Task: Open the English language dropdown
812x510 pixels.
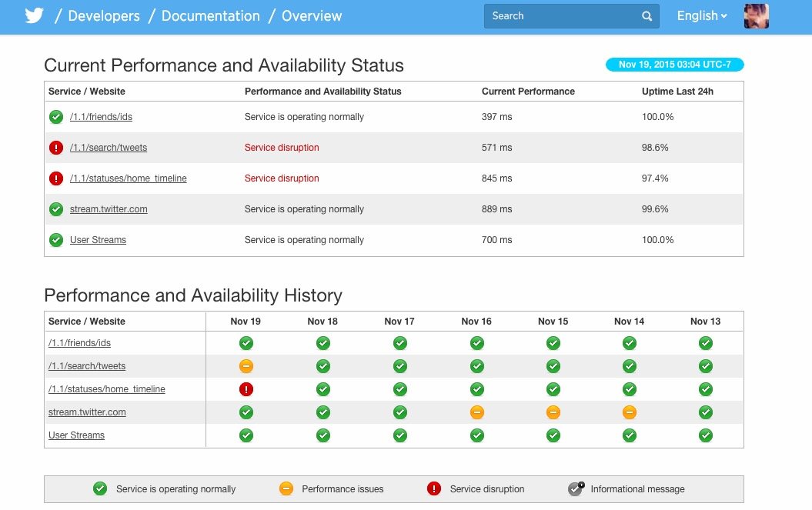Action: point(701,16)
